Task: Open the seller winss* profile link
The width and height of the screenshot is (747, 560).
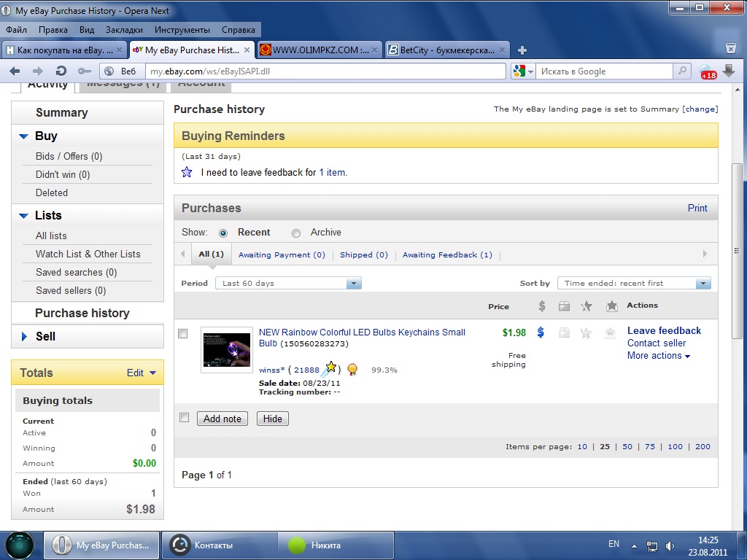Action: tap(272, 370)
